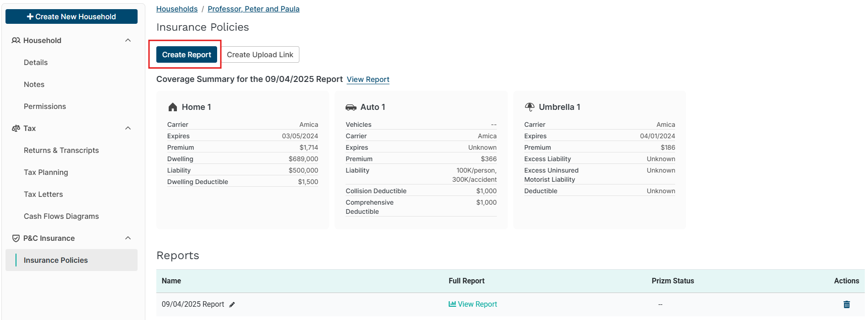Open the Tax Planning page
The image size is (868, 320).
(46, 173)
